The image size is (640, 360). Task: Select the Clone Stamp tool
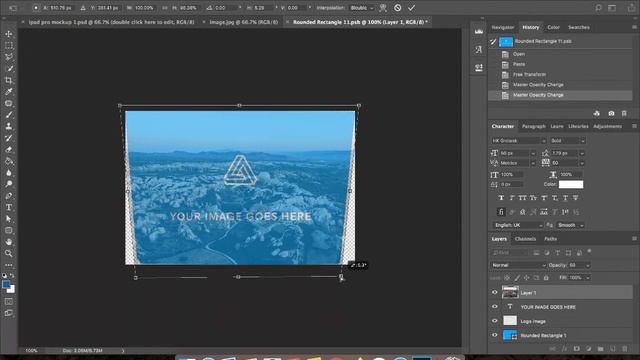[x=9, y=127]
